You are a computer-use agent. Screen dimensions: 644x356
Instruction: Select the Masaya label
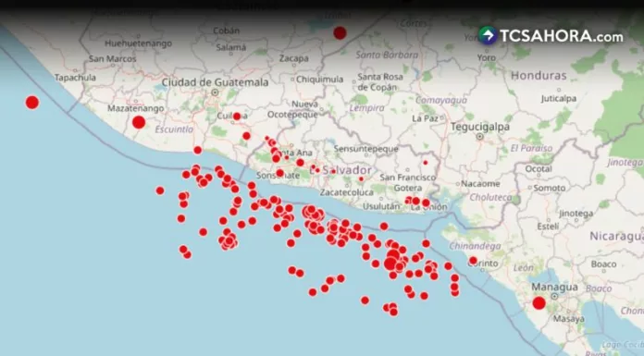[x=568, y=319]
